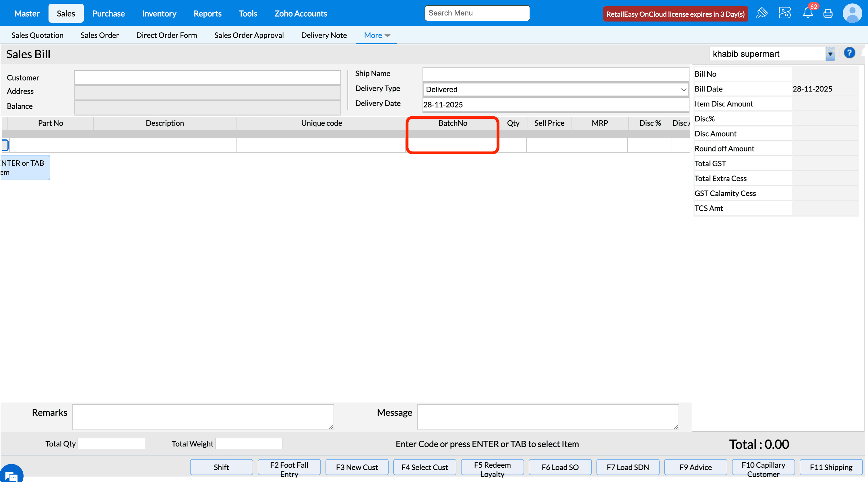The height and width of the screenshot is (482, 868).
Task: Open notifications bell with 62 badge
Action: click(807, 13)
